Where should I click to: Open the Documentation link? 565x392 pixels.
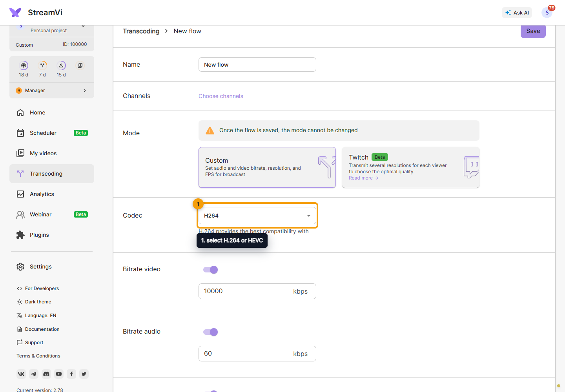pos(38,329)
